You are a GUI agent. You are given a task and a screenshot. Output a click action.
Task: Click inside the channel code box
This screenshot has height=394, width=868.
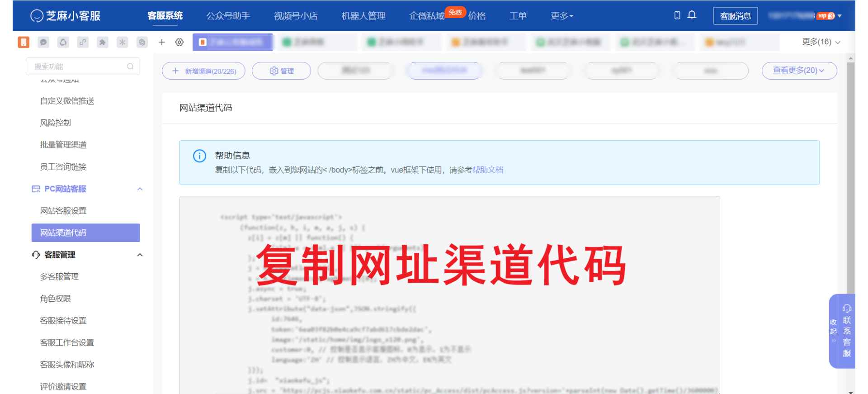449,295
